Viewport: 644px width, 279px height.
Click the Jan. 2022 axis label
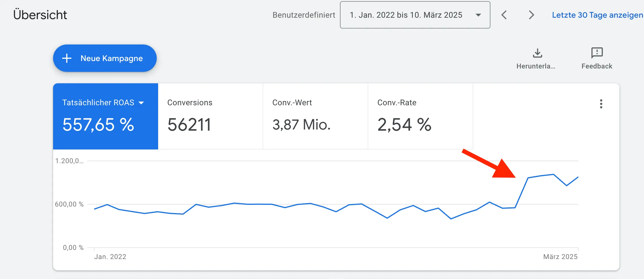(110, 257)
